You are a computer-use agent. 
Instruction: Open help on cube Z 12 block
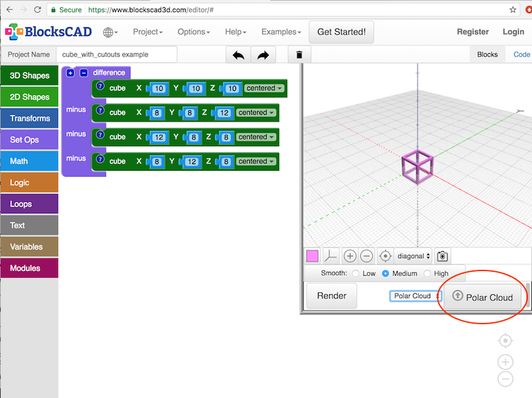(x=100, y=110)
